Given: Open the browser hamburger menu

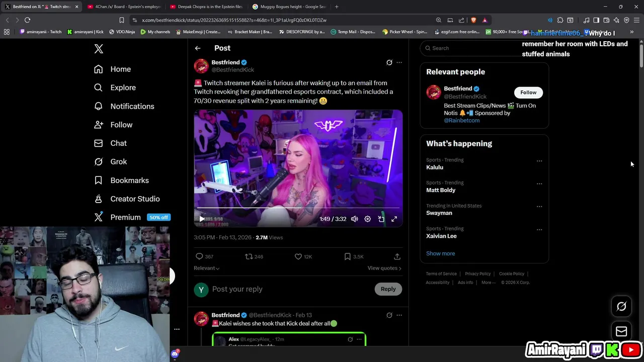Looking at the screenshot, I should (x=636, y=20).
